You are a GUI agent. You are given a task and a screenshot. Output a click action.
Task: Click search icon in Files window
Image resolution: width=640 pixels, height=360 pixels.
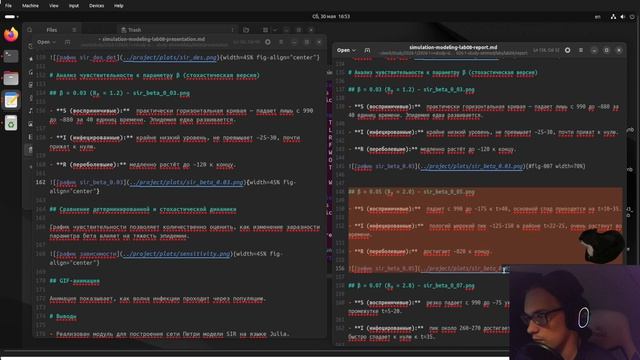(x=30, y=30)
